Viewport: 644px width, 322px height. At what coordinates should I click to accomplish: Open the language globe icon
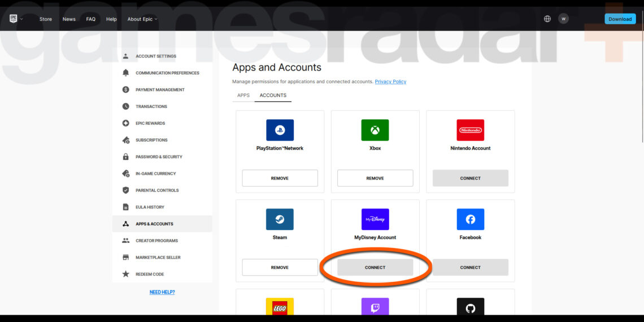click(x=547, y=19)
